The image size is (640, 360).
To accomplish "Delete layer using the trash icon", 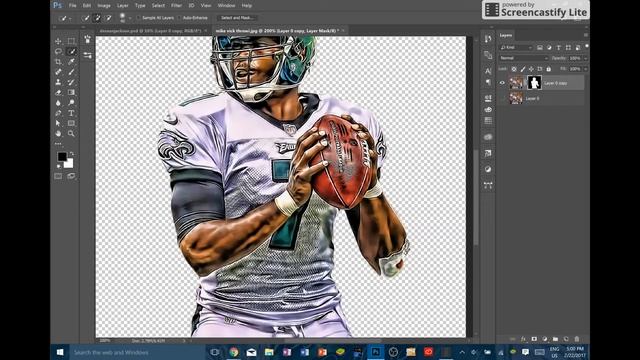I will pos(577,339).
